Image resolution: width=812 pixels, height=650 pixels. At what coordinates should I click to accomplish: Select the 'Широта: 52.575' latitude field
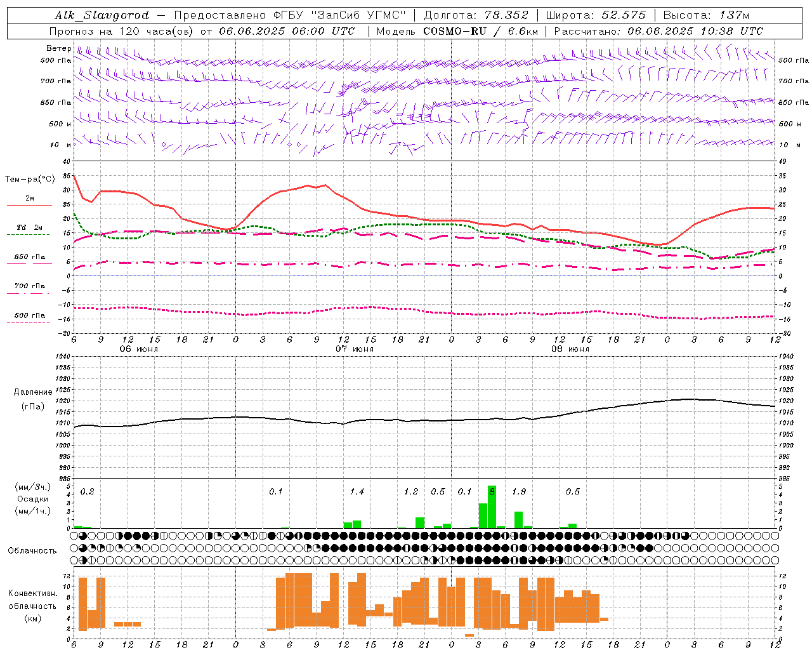tap(596, 15)
